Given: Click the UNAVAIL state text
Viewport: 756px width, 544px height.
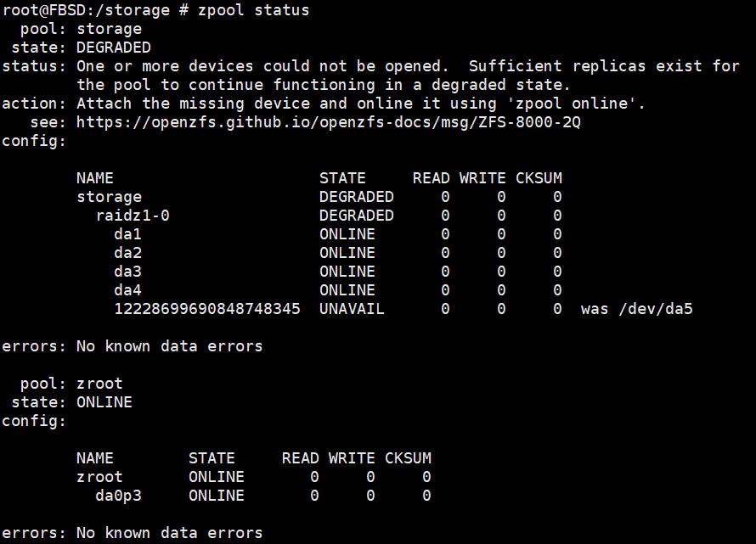Looking at the screenshot, I should point(352,309).
